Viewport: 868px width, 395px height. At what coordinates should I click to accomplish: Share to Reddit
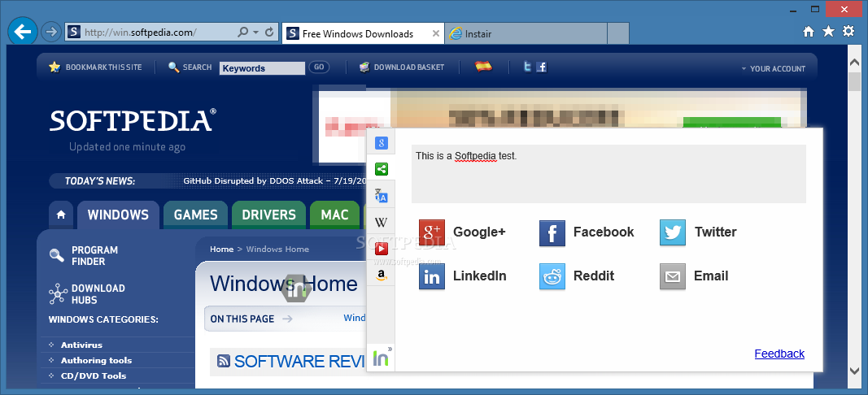[577, 276]
